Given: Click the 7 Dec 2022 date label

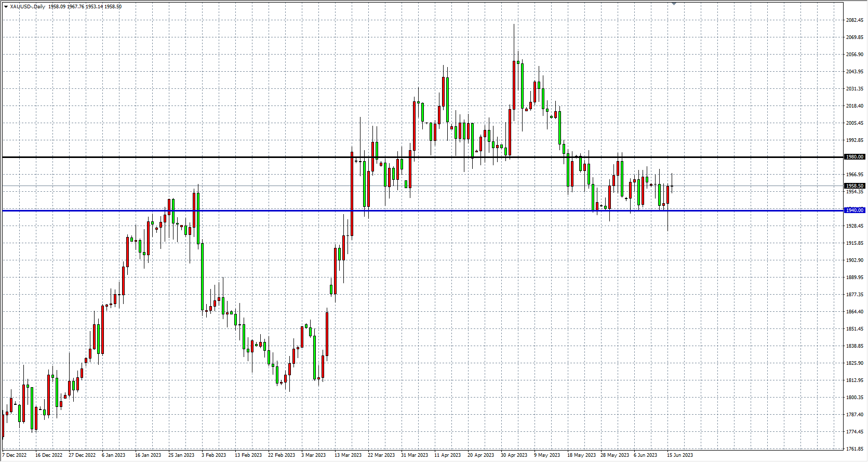Looking at the screenshot, I should point(15,455).
